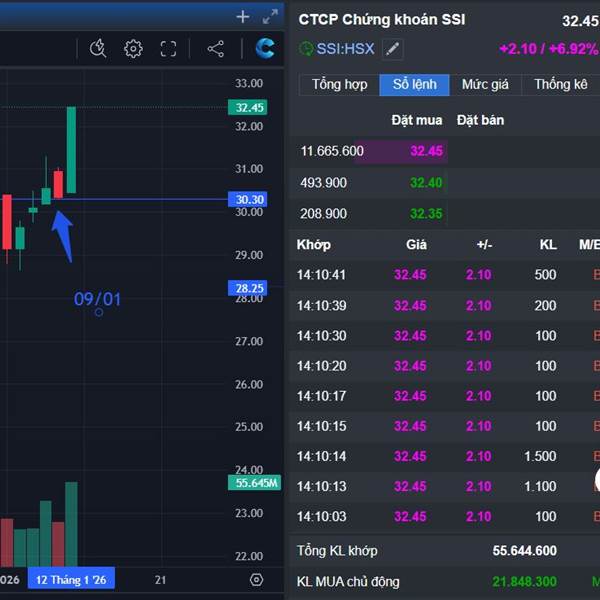This screenshot has height=600, width=600.
Task: Select the trade at 14:10:03
Action: [444, 517]
